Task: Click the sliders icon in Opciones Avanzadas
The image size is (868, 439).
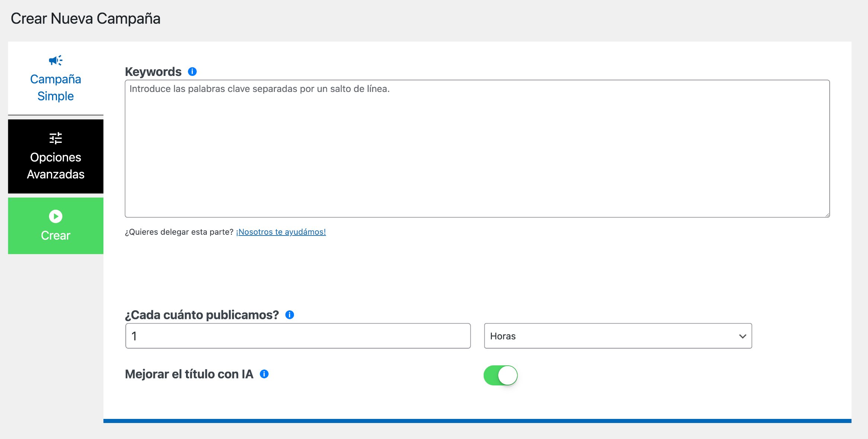Action: point(55,138)
